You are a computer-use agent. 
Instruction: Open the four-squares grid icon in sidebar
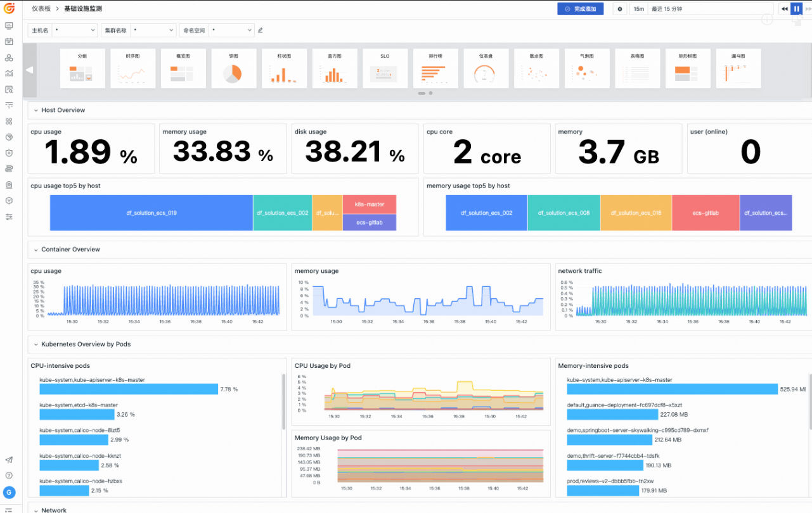point(9,121)
